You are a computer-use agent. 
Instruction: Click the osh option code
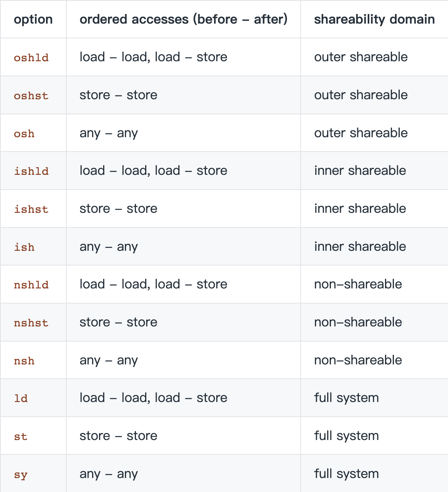click(x=24, y=134)
